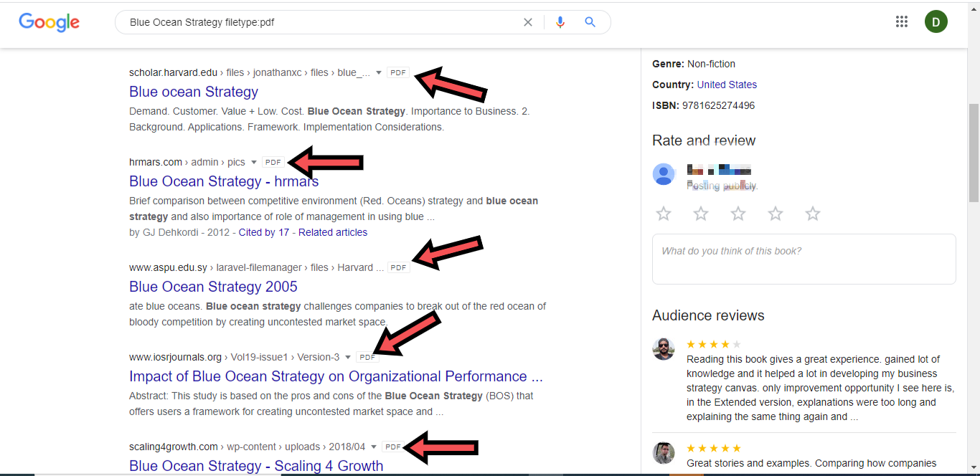
Task: Open second audience reviewer's profile photo
Action: point(664,453)
